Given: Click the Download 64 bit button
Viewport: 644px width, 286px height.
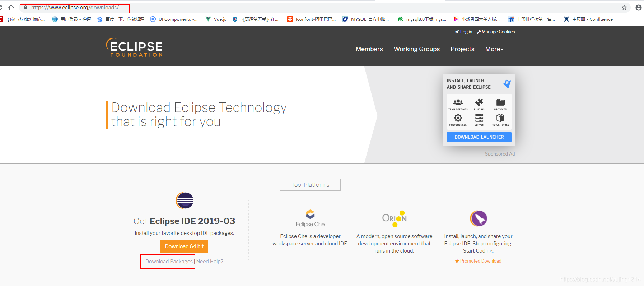Looking at the screenshot, I should click(184, 246).
